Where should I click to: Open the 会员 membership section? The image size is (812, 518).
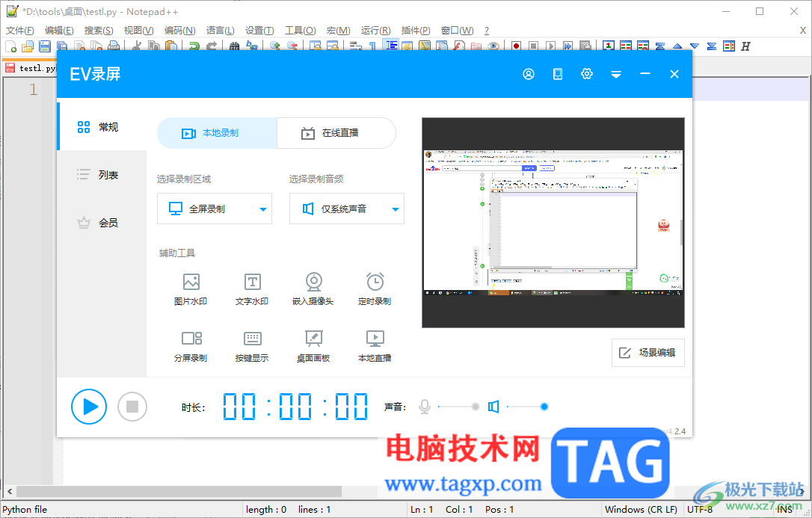102,223
